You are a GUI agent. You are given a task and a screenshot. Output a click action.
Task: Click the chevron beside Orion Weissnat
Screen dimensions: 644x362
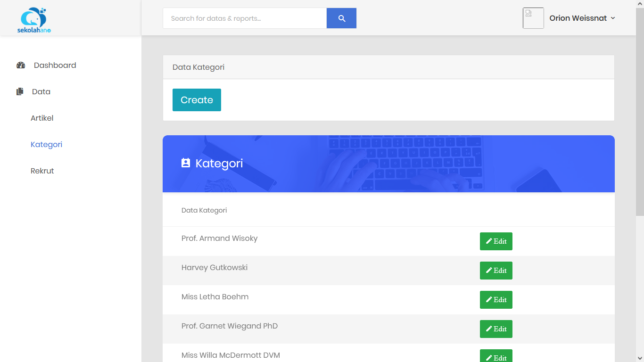pyautogui.click(x=613, y=18)
